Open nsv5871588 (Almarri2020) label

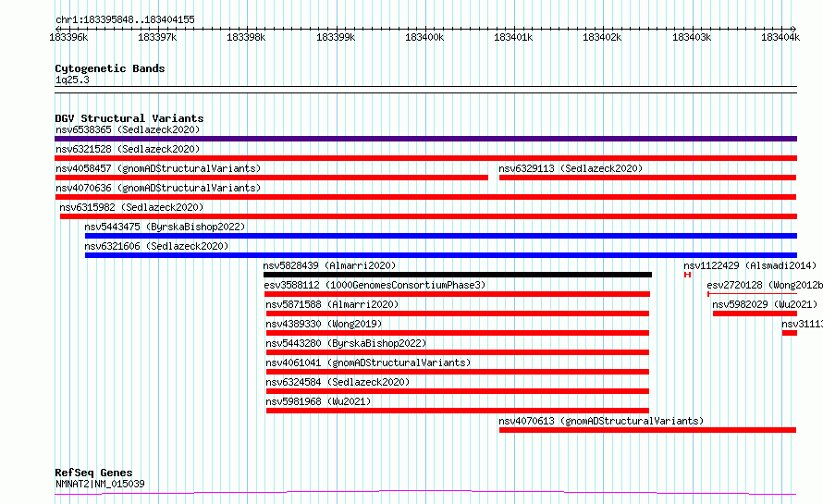point(332,304)
